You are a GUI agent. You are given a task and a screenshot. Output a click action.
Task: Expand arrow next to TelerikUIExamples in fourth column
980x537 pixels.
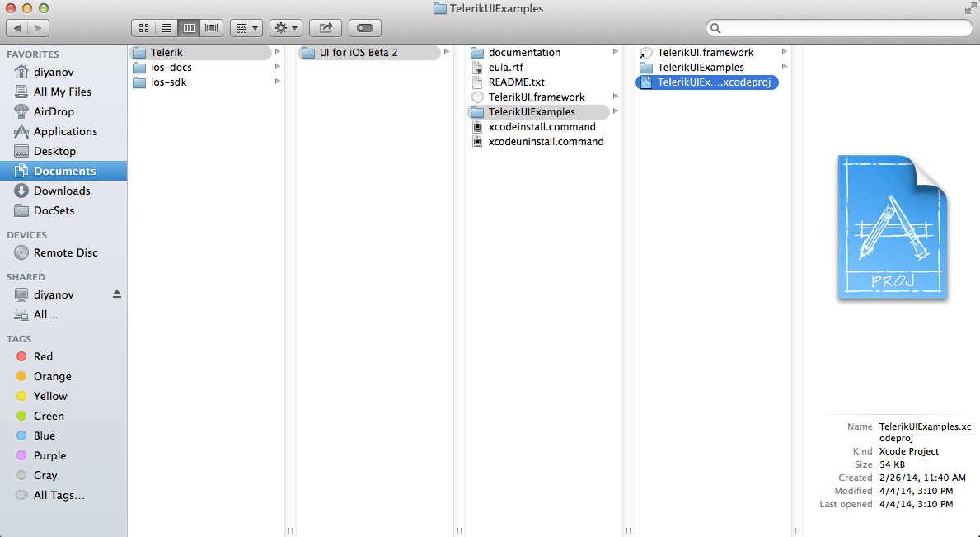[x=785, y=67]
